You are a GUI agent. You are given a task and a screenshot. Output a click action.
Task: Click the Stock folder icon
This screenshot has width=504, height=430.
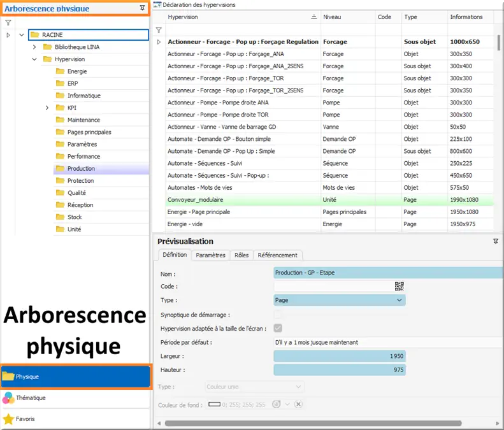coord(60,217)
